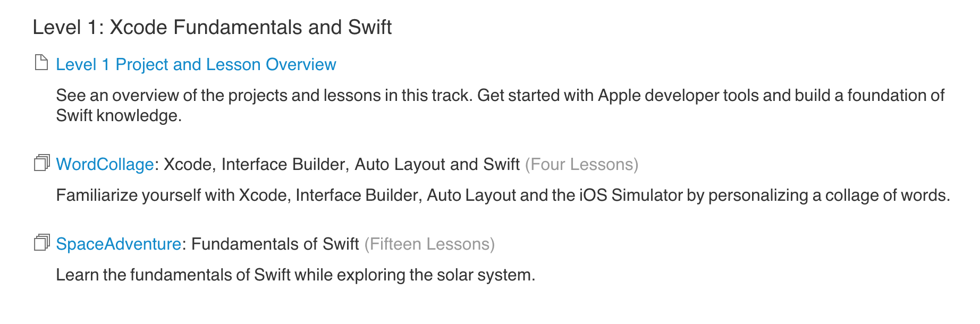Click the SpaceAdventure solar system description
Screen dimensions: 980x324
296,275
